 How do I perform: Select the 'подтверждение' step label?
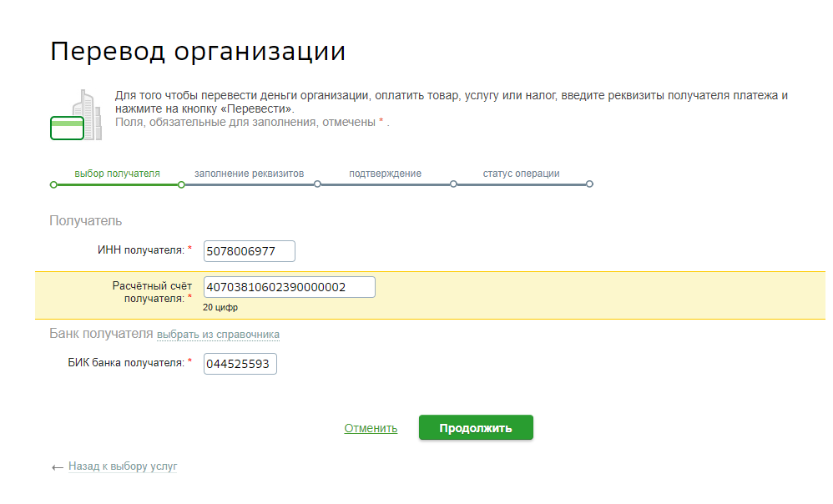coord(385,174)
